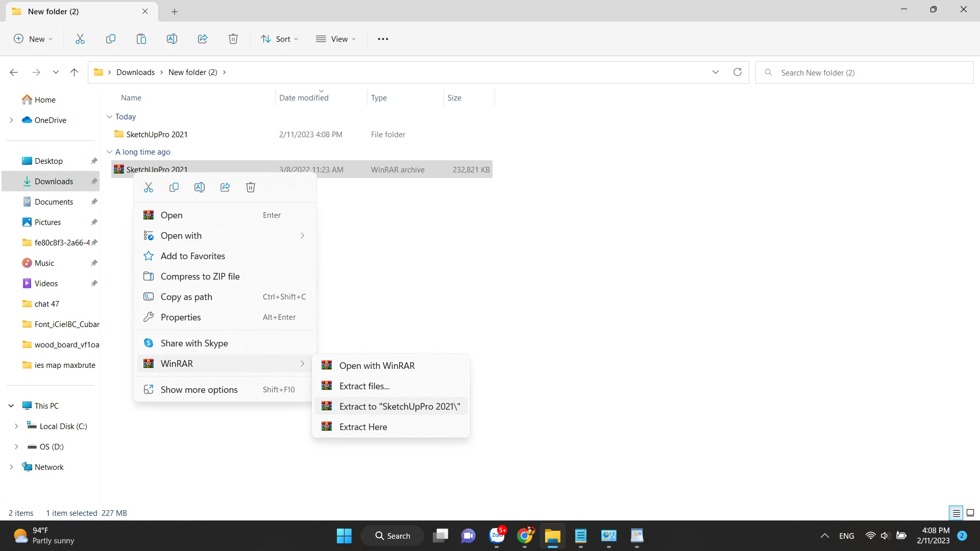The width and height of the screenshot is (980, 551).
Task: Click the WinRAR Extract Here option
Action: point(363,427)
